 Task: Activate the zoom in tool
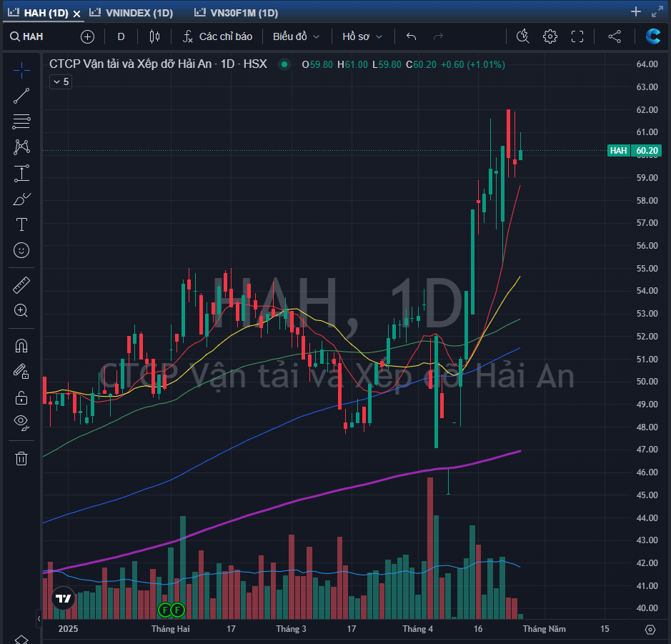tap(21, 311)
